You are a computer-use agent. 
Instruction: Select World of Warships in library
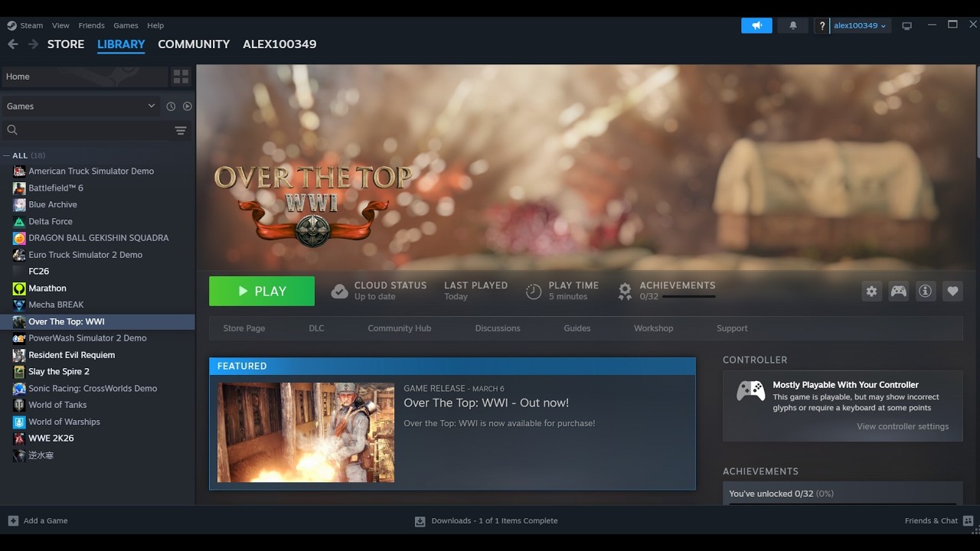click(64, 422)
